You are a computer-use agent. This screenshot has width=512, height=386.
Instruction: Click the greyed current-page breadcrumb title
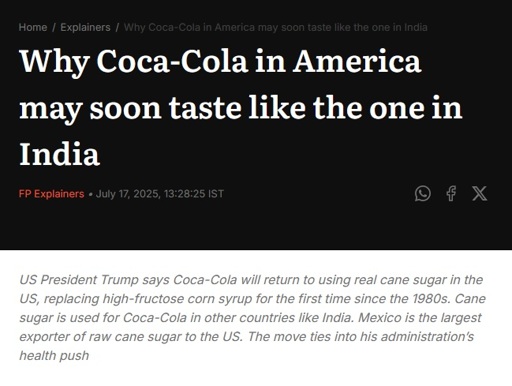[275, 27]
